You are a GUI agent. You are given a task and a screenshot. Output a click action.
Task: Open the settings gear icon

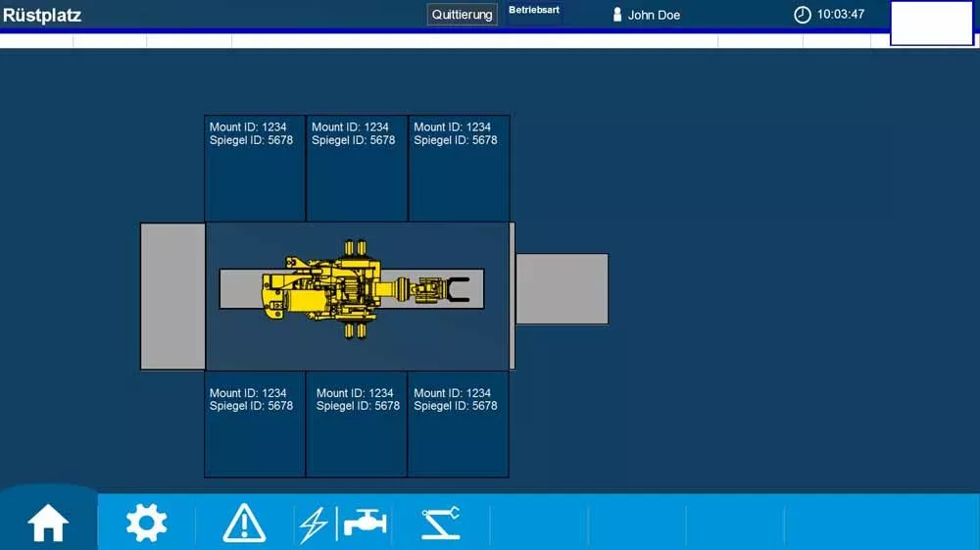point(146,523)
